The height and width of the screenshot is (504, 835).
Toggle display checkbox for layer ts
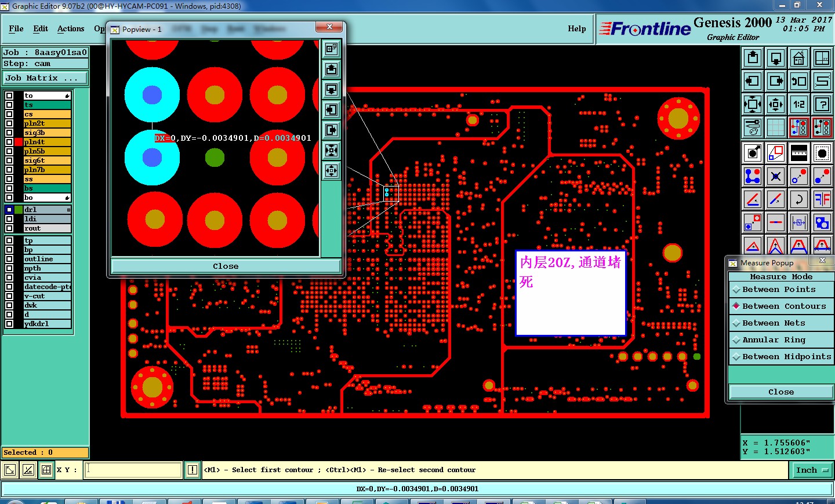9,105
